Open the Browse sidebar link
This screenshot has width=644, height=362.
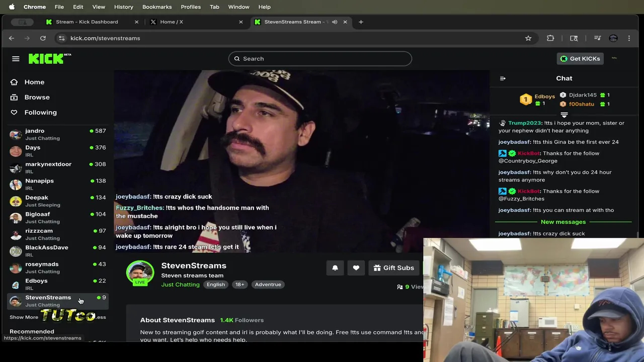point(37,97)
